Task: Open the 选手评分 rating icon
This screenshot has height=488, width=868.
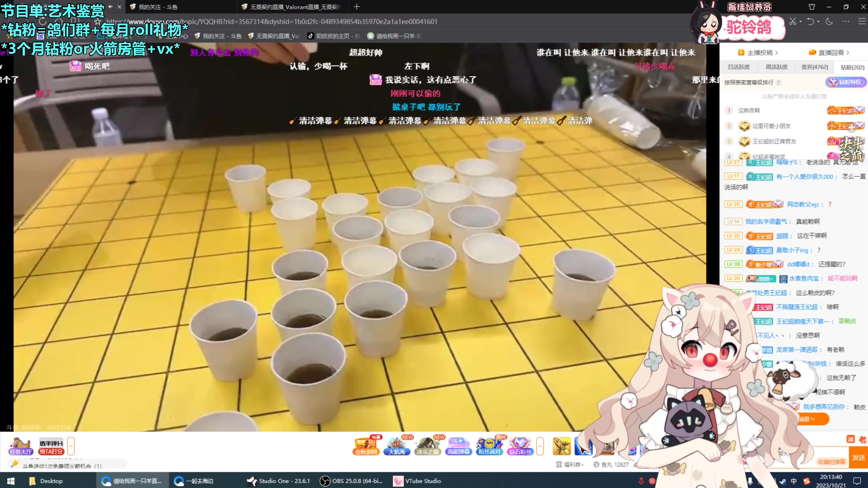Action: (51, 446)
